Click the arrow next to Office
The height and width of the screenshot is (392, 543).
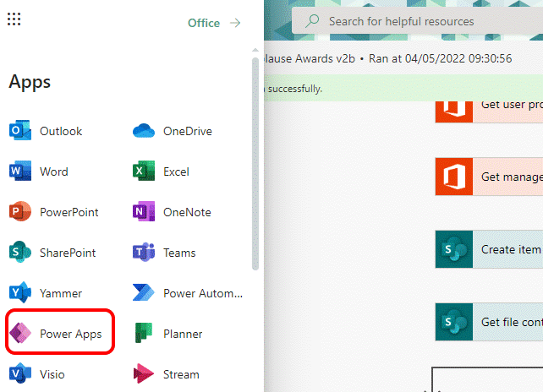click(235, 23)
